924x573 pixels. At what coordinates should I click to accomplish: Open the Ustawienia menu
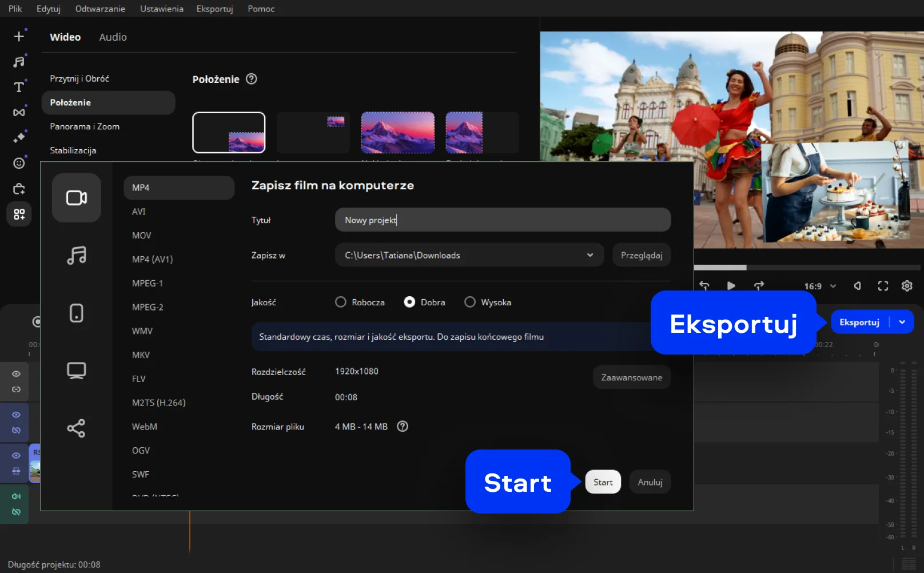pos(162,9)
